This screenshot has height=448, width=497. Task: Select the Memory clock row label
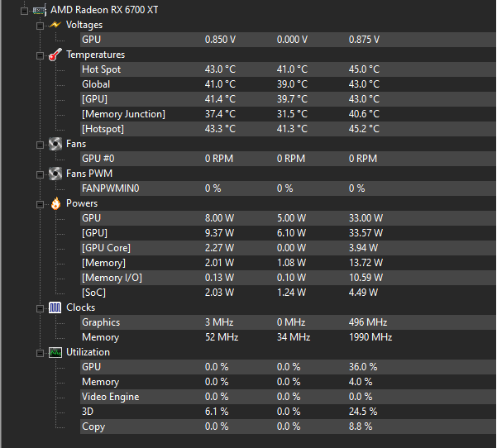(x=101, y=337)
